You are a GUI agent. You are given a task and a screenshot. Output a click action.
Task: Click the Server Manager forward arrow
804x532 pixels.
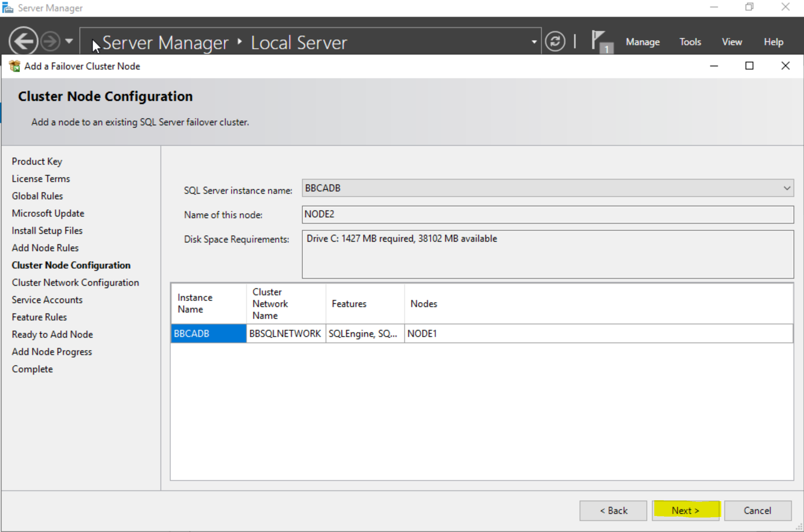point(50,42)
